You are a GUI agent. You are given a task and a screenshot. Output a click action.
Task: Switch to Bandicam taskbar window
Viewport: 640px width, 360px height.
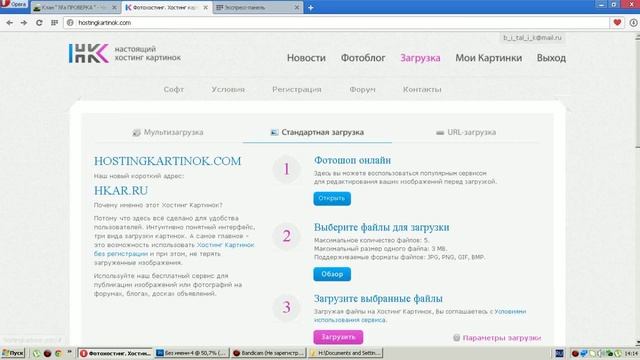269,353
